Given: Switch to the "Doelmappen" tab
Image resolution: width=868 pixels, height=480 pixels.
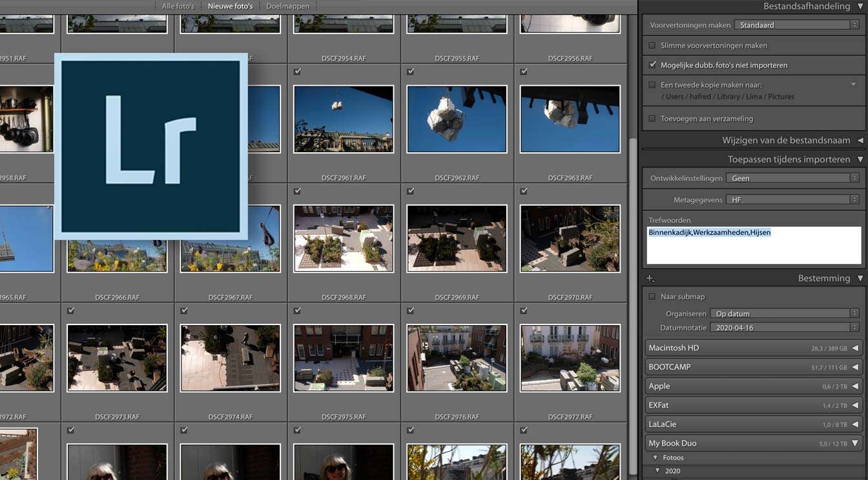Looking at the screenshot, I should coord(287,6).
